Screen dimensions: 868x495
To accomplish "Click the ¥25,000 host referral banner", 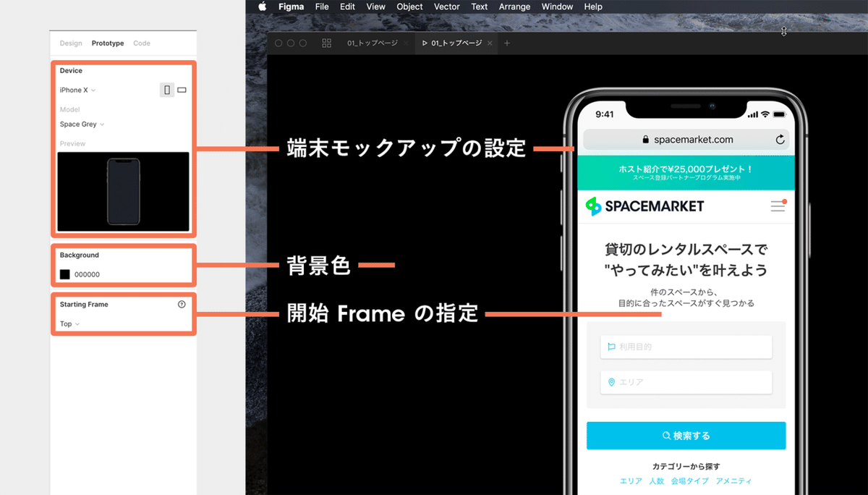I will point(686,172).
